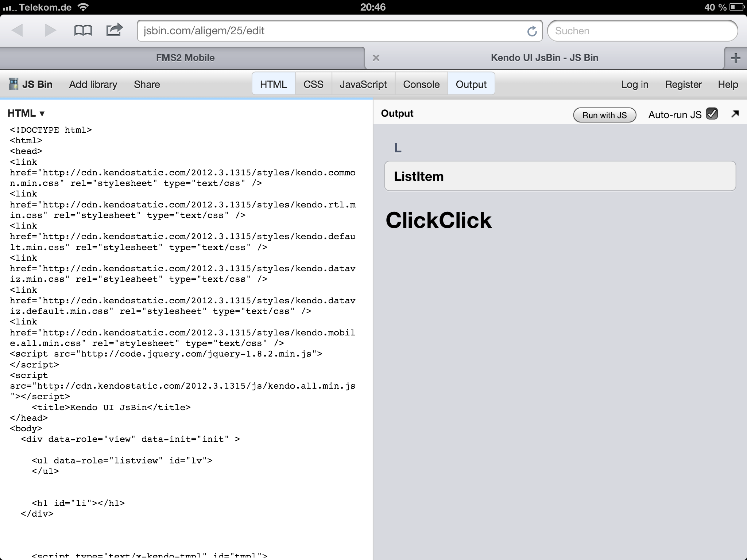
Task: Click the JS Bin logo icon
Action: pos(13,84)
